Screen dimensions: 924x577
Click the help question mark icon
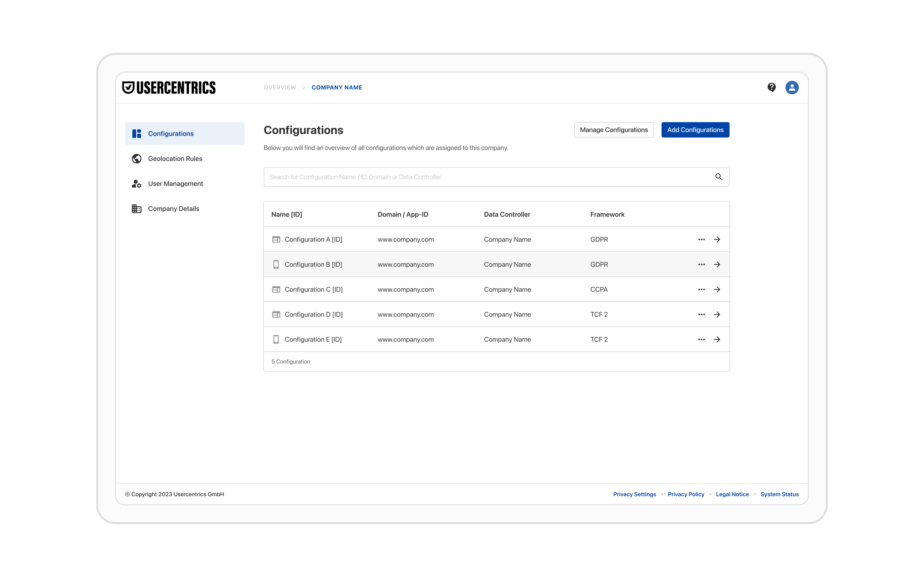click(x=771, y=88)
